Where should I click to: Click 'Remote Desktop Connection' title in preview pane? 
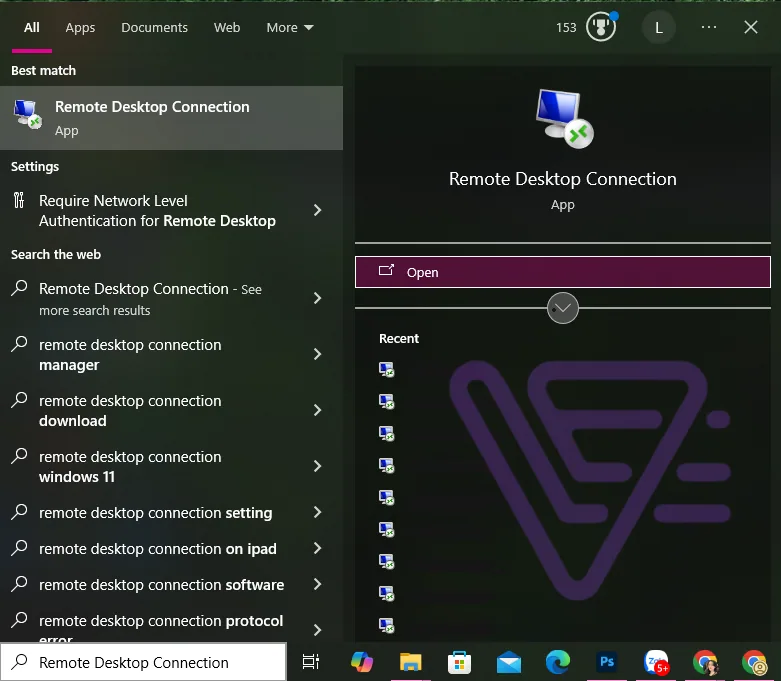coord(562,179)
